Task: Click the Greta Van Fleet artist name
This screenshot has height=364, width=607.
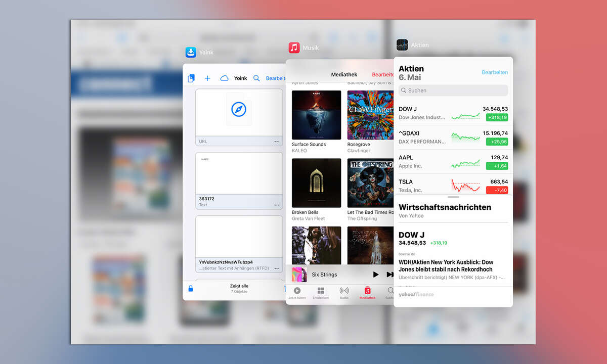Action: click(x=309, y=218)
